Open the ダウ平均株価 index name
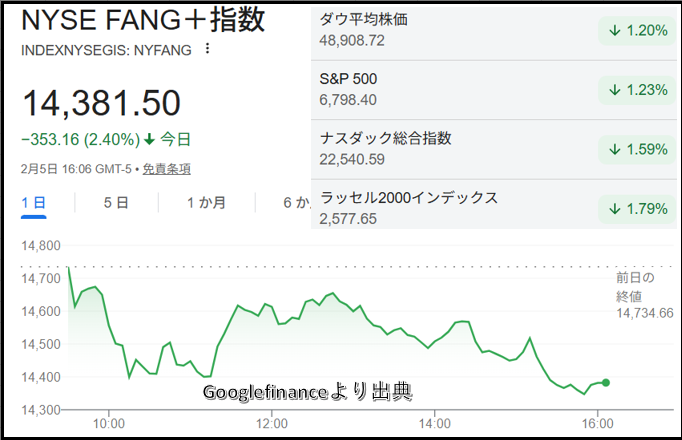Viewport: 682px width, 440px height. click(363, 20)
